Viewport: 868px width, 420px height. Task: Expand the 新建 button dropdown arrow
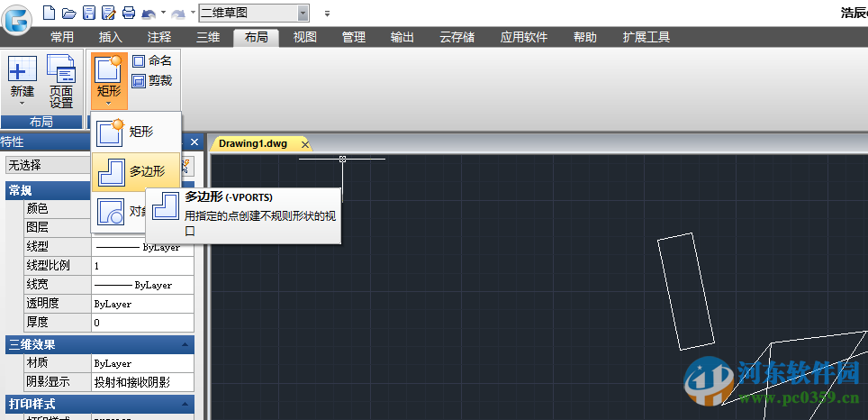tap(23, 103)
